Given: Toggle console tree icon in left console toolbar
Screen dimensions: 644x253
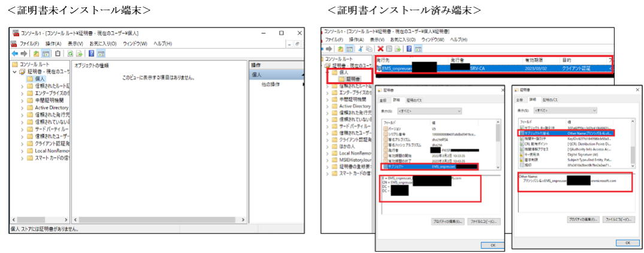Looking at the screenshot, I should point(46,53).
